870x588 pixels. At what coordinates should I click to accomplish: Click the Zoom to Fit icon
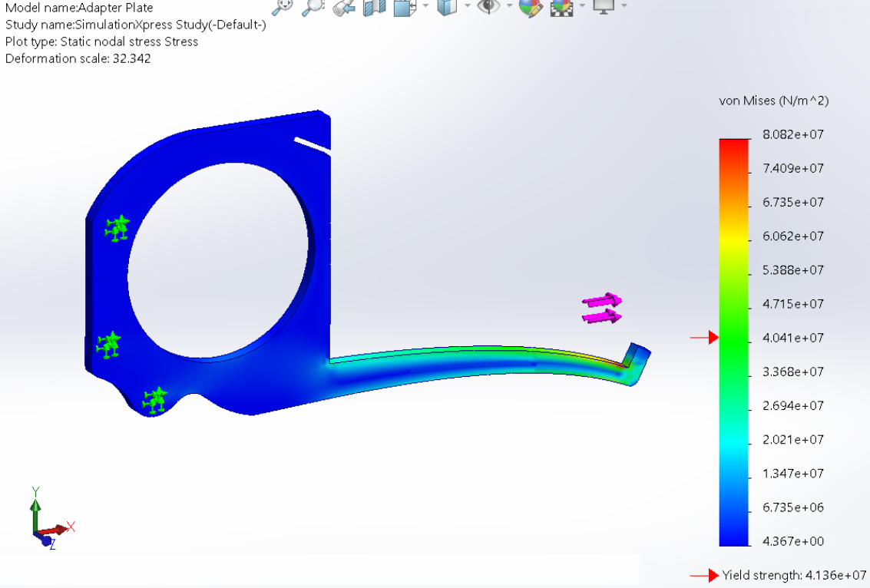pos(283,7)
